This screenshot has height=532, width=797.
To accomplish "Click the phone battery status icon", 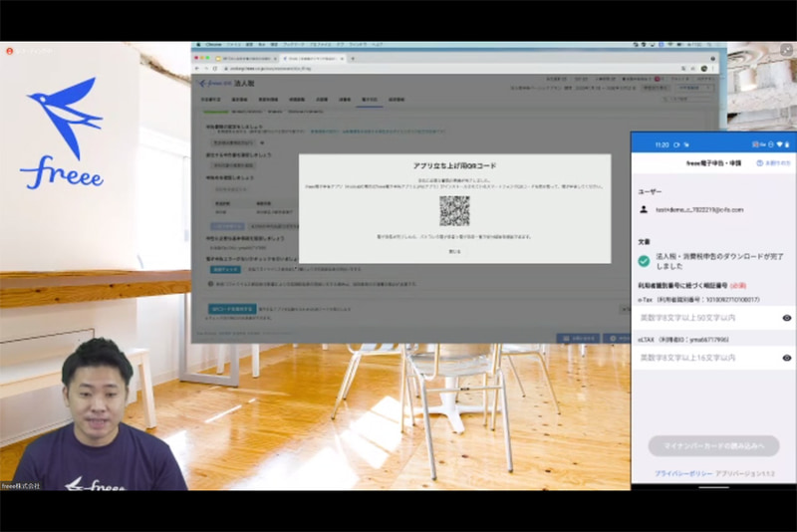I will click(787, 144).
